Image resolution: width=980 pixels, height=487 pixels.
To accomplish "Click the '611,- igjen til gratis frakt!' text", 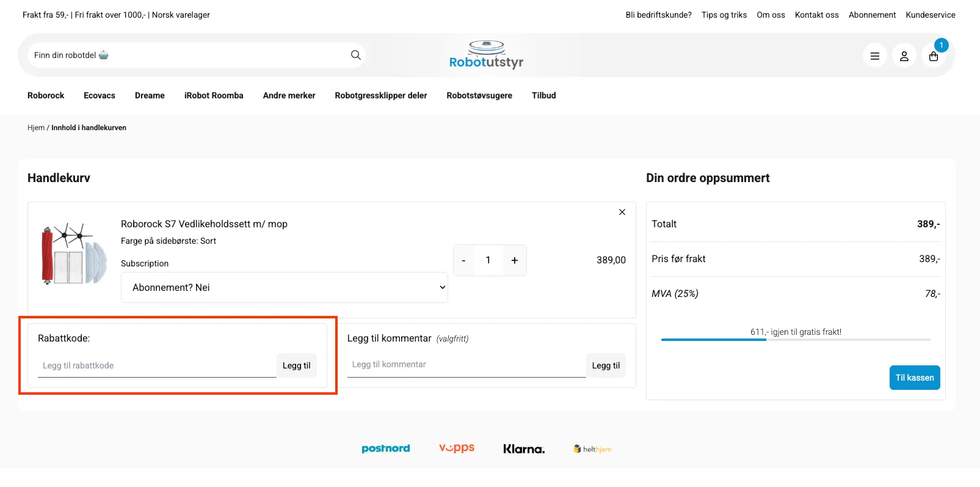I will (796, 332).
